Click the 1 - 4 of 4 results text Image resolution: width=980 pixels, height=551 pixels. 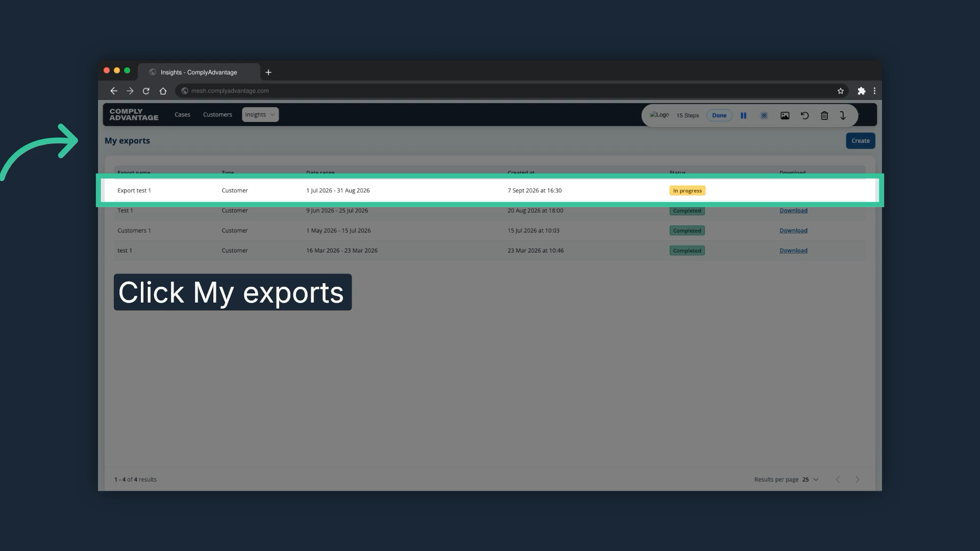[135, 480]
